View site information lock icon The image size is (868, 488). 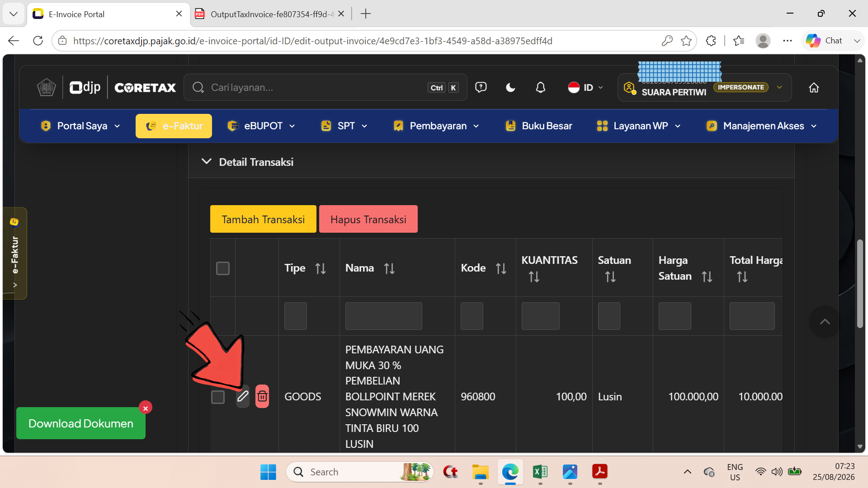62,41
